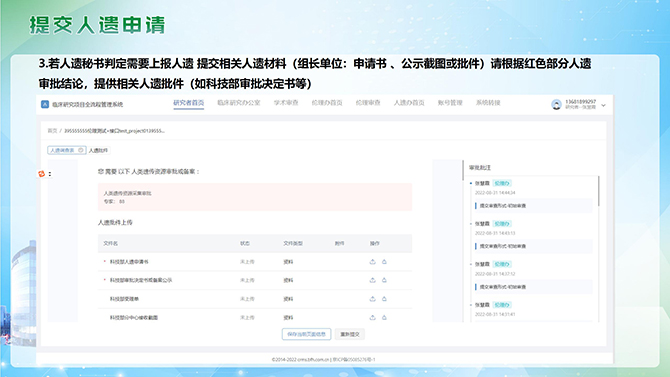
Task: Open the 研究者首页 navigation tab
Action: pyautogui.click(x=188, y=103)
